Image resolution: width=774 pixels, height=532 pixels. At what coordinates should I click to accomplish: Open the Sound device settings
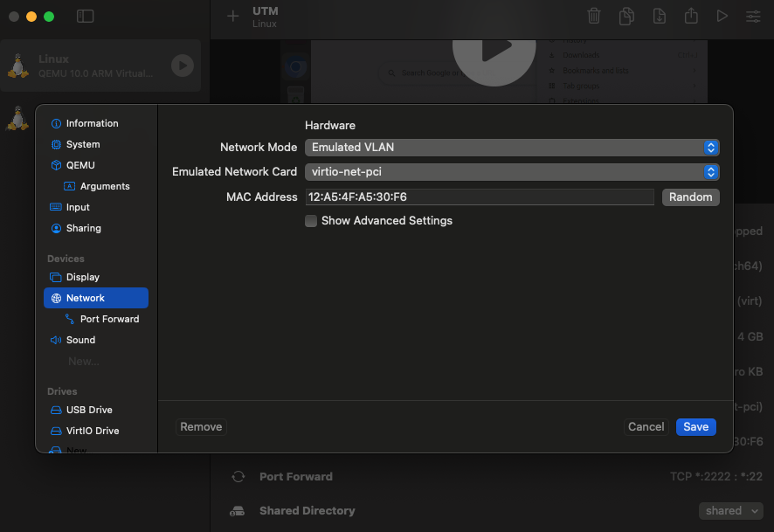tap(80, 340)
